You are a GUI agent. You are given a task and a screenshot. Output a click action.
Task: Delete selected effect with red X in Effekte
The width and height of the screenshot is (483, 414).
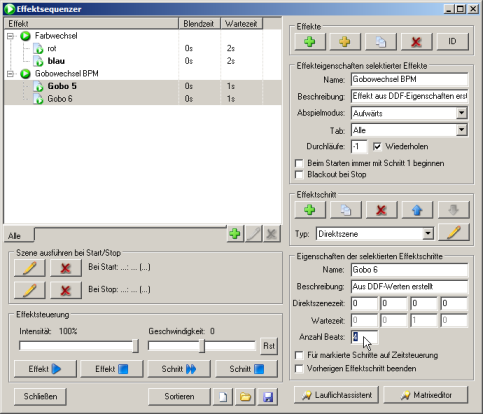(416, 42)
